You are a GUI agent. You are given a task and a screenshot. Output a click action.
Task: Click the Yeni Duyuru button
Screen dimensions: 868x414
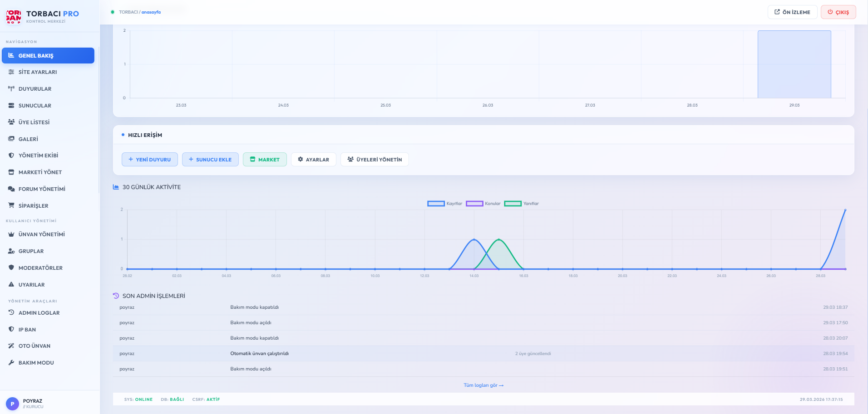[x=150, y=160]
